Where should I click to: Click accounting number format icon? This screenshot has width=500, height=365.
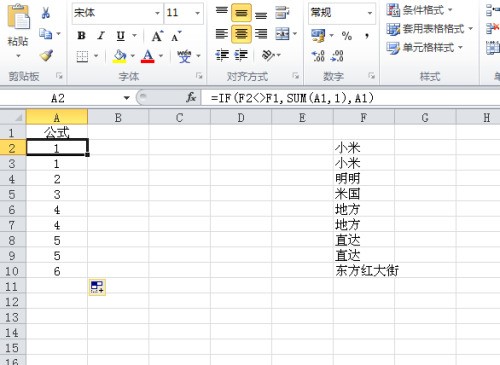click(x=318, y=35)
